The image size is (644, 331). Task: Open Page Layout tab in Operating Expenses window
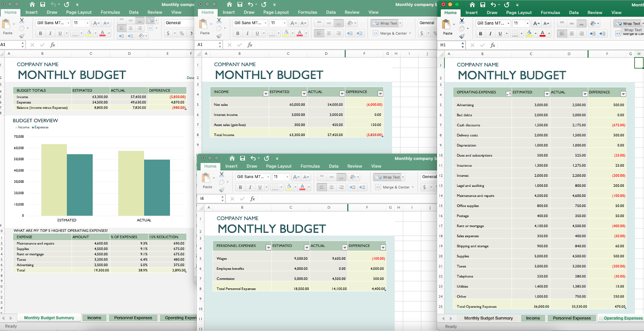(x=519, y=12)
